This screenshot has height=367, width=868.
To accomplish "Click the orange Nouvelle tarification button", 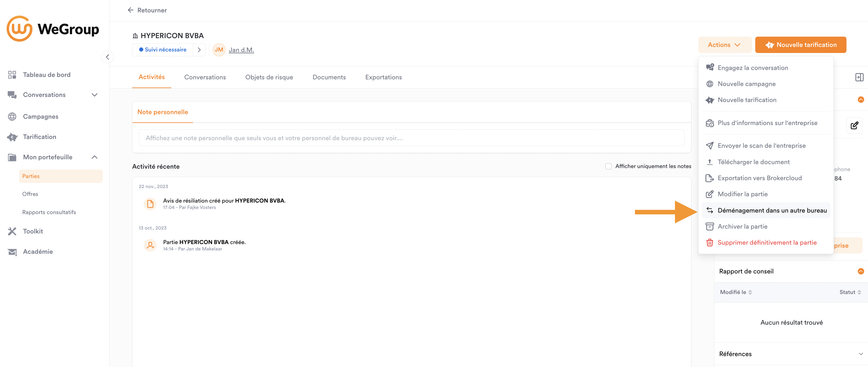I will (x=801, y=45).
